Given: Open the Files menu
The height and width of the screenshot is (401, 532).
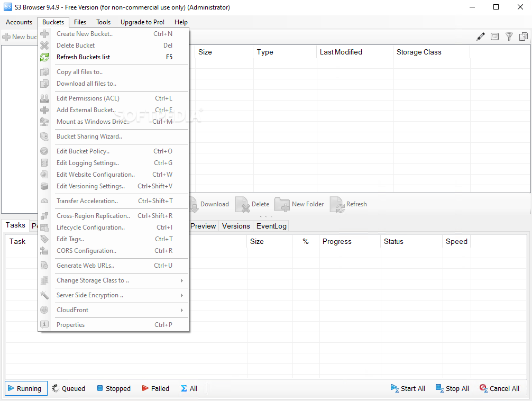Looking at the screenshot, I should pos(80,22).
